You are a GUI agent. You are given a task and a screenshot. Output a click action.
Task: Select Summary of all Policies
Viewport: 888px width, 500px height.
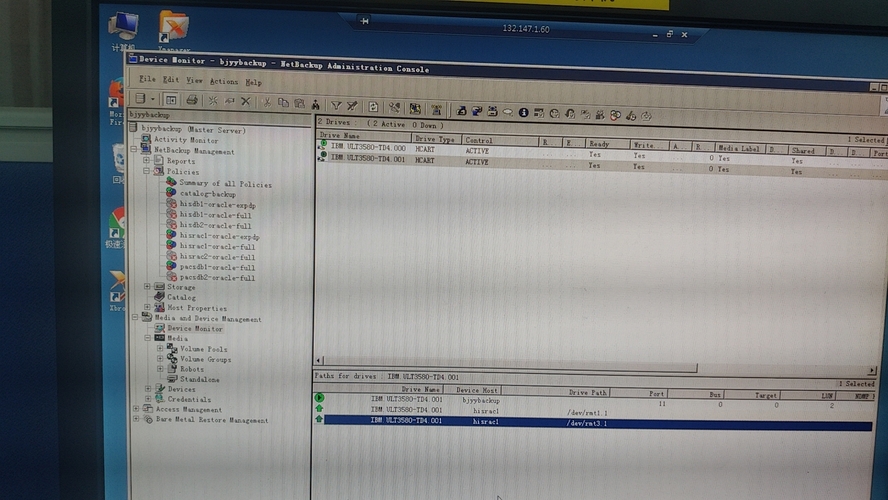click(x=225, y=183)
